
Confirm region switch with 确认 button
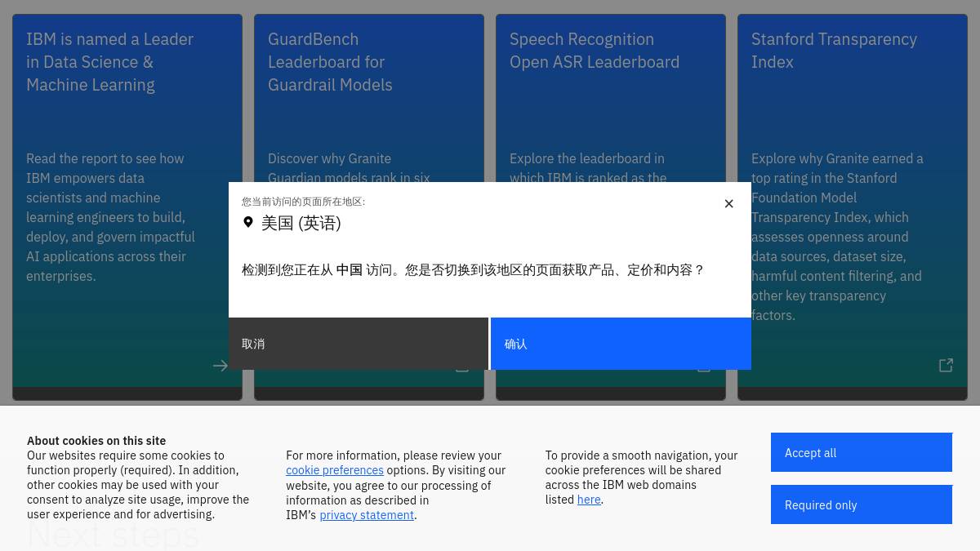point(621,344)
